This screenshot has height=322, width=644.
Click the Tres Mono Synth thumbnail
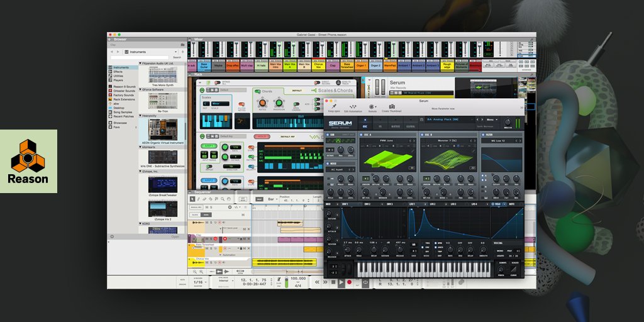point(163,75)
